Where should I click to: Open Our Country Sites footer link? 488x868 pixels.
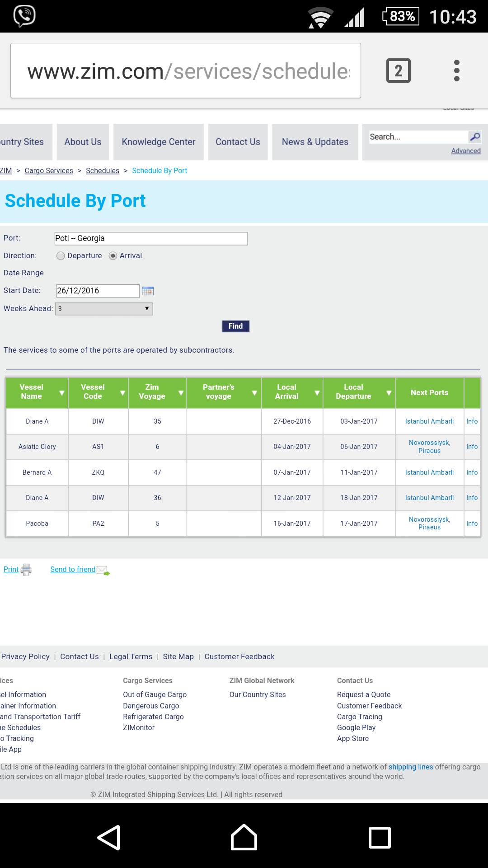[x=258, y=695]
